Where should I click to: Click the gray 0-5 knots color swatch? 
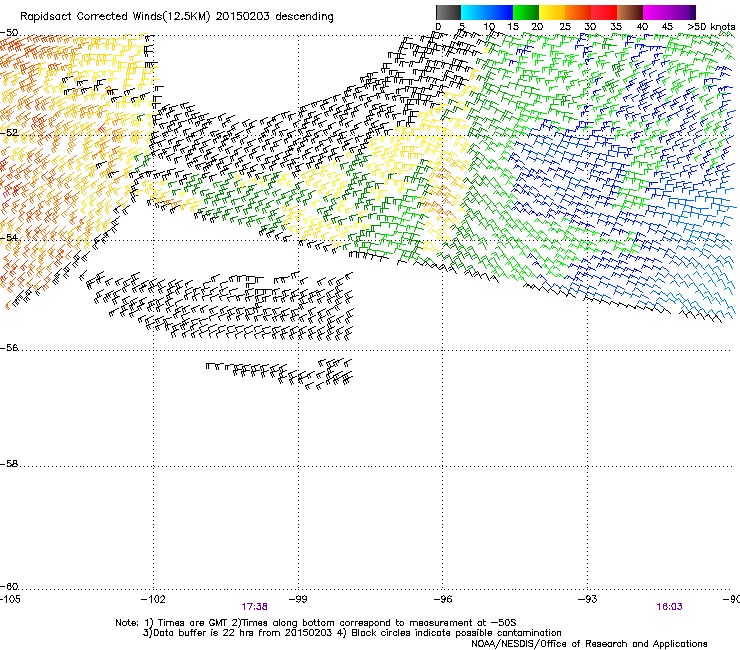coord(448,13)
